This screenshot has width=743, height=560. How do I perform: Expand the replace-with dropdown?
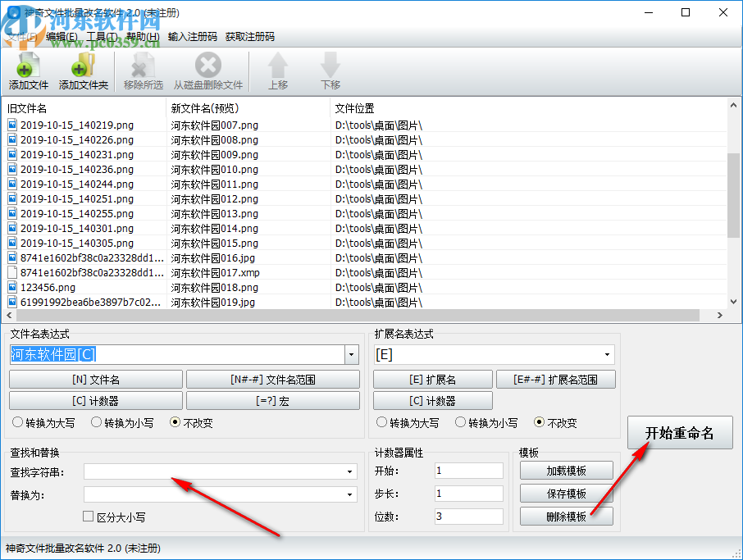coord(349,494)
